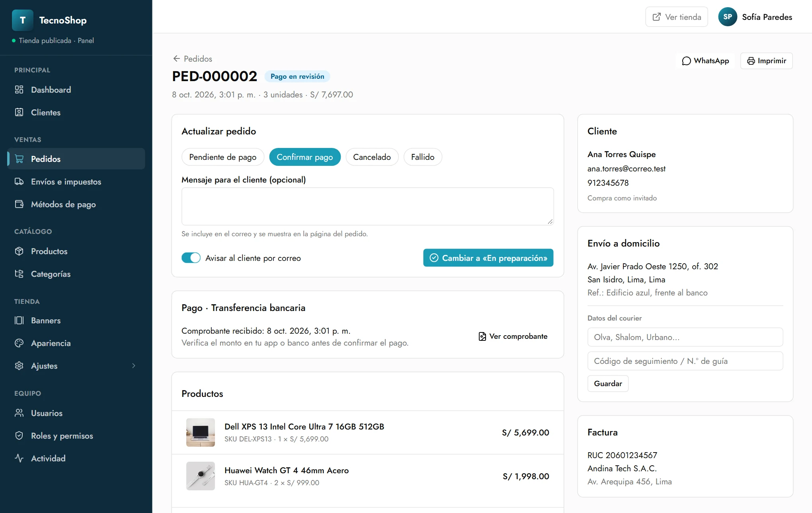Go back to Pedidos list

point(193,59)
